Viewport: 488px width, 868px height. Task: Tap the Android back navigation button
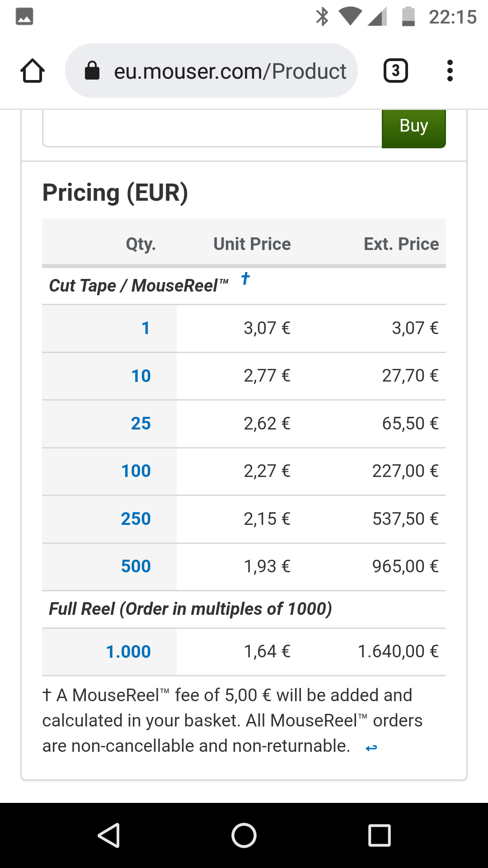point(109,835)
